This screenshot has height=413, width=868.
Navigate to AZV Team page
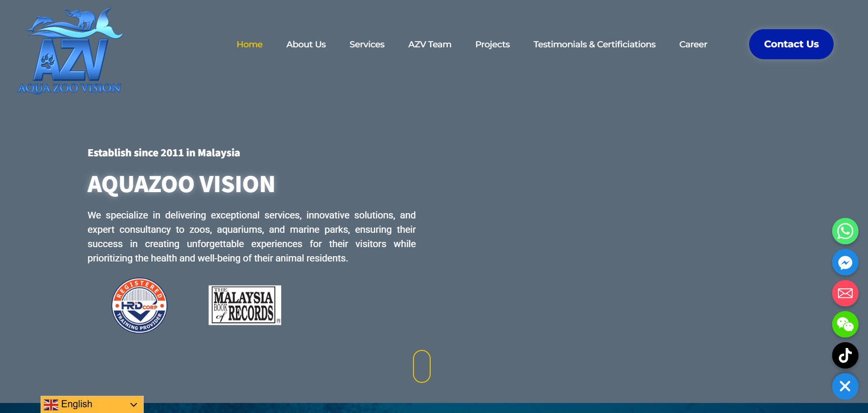coord(429,44)
